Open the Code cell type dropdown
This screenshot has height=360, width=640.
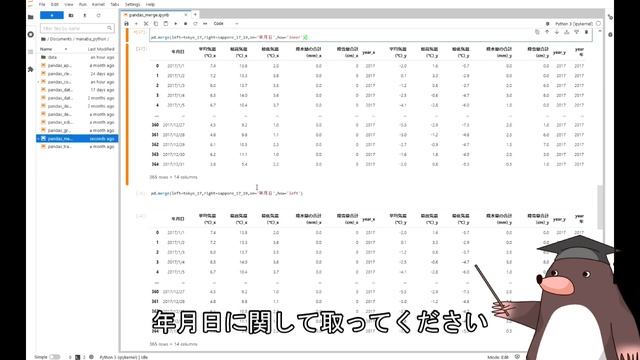click(226, 24)
